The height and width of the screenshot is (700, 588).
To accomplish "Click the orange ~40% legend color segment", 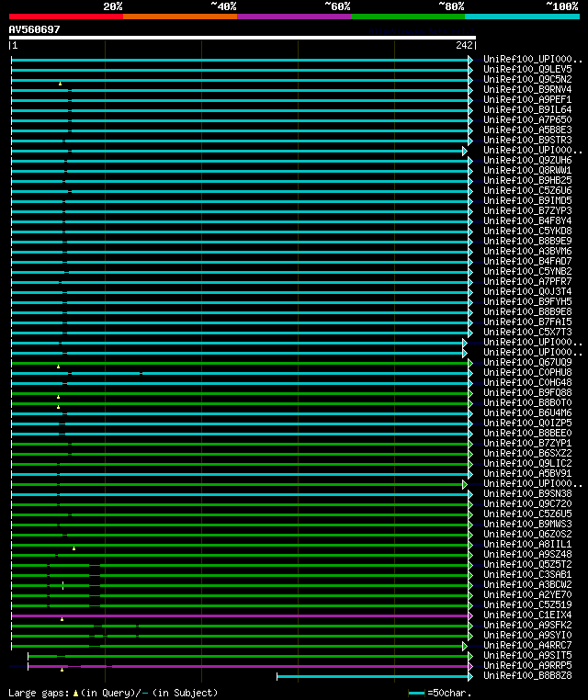I will tap(180, 17).
